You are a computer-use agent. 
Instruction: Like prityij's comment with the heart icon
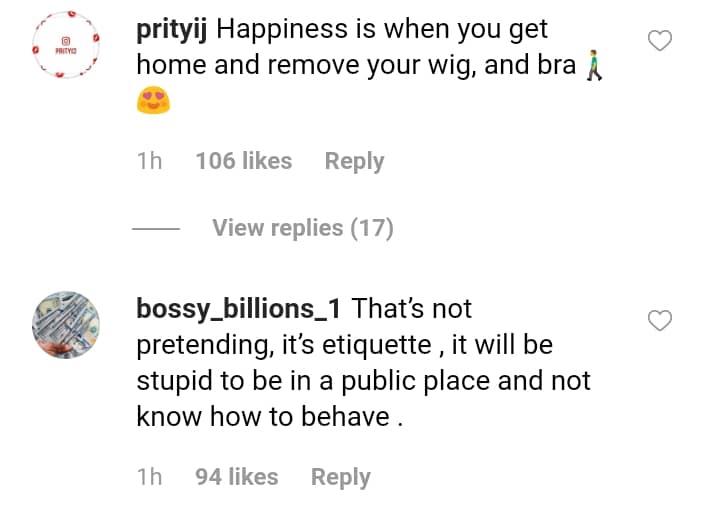(660, 41)
